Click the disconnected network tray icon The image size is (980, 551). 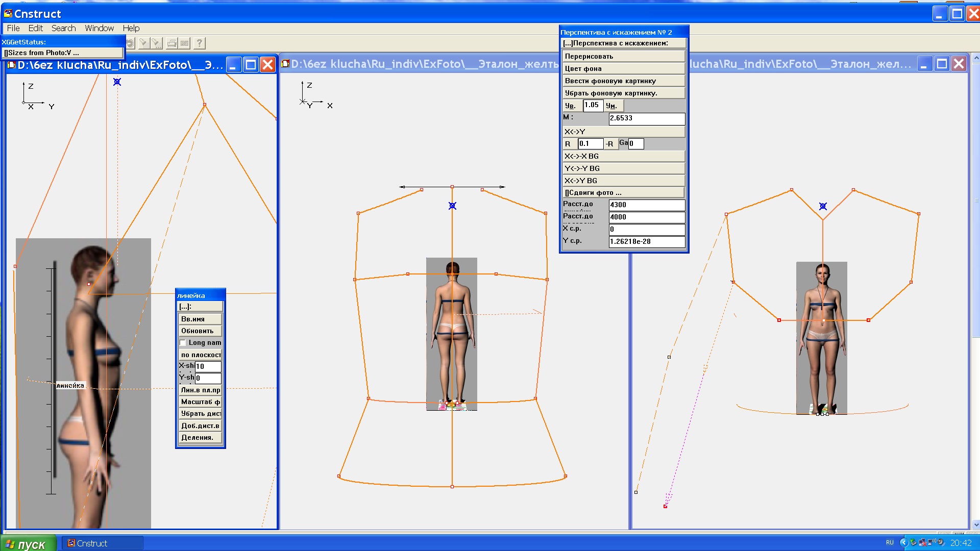coord(922,542)
